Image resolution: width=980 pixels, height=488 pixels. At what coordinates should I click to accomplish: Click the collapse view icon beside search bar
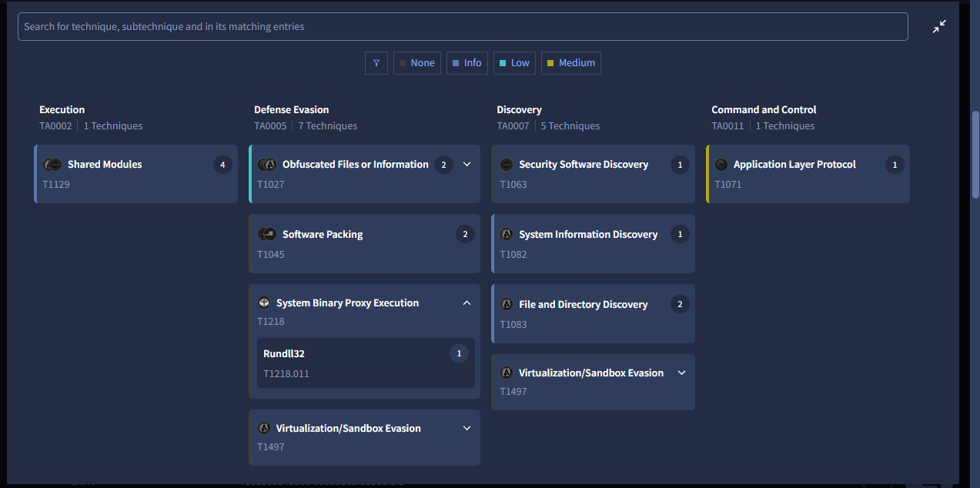point(939,26)
